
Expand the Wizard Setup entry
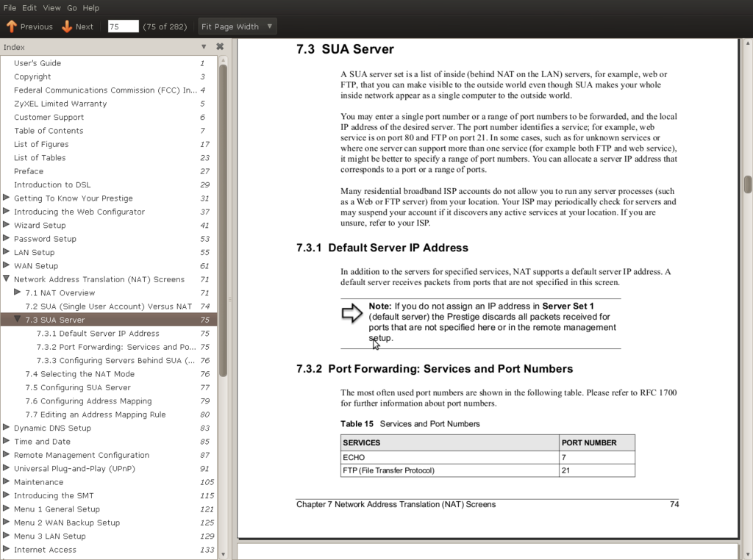tap(6, 225)
